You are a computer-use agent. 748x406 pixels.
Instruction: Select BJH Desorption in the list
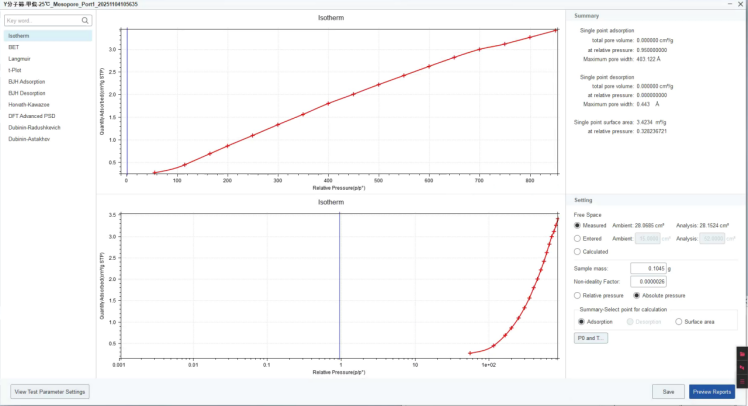[x=21, y=92]
